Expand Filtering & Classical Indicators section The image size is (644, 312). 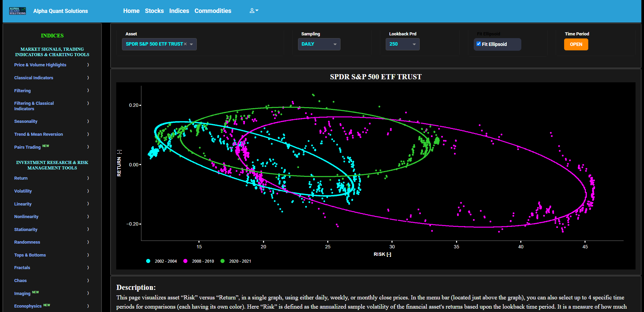(52, 106)
